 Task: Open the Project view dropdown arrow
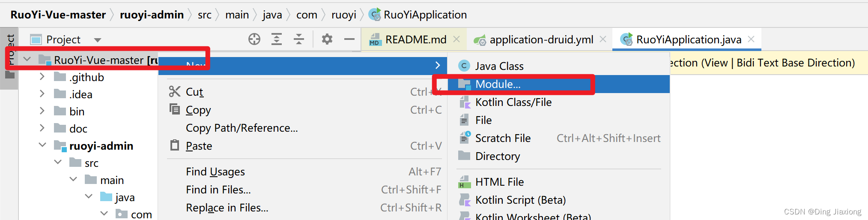98,40
